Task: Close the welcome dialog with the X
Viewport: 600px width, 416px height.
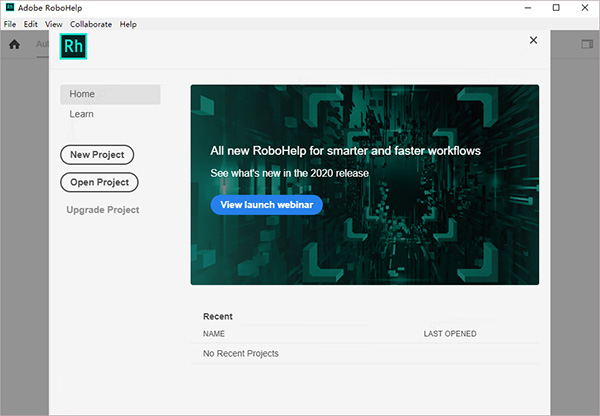Action: (533, 40)
